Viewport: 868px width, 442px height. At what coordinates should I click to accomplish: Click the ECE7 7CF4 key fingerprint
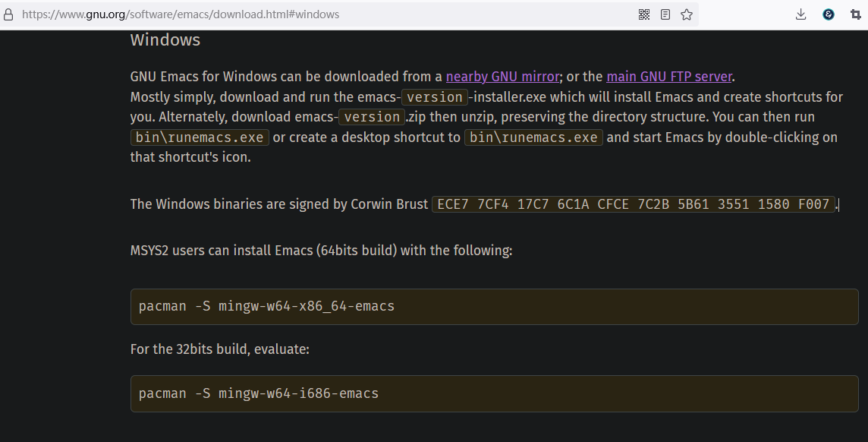(634, 204)
